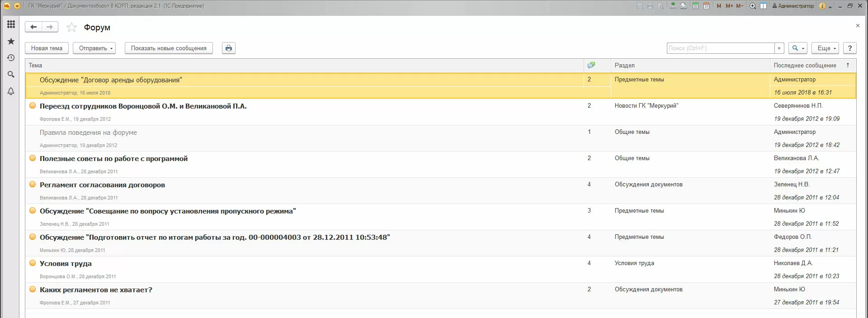Open the calculator from the title bar
868x318 pixels.
[x=695, y=6]
